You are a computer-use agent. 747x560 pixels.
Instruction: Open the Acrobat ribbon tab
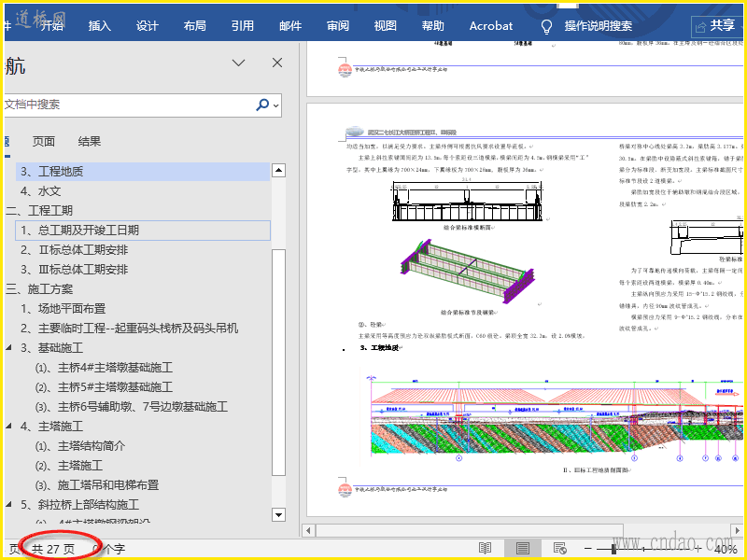[491, 26]
